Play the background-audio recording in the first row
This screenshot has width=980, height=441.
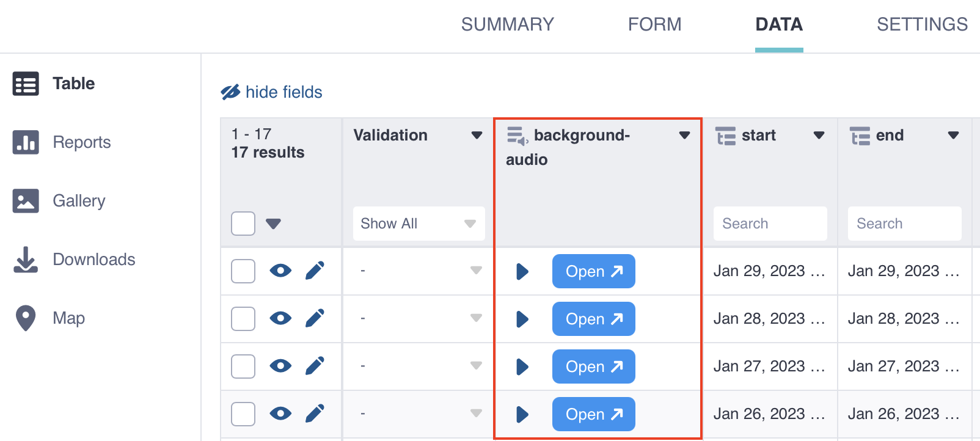(521, 271)
